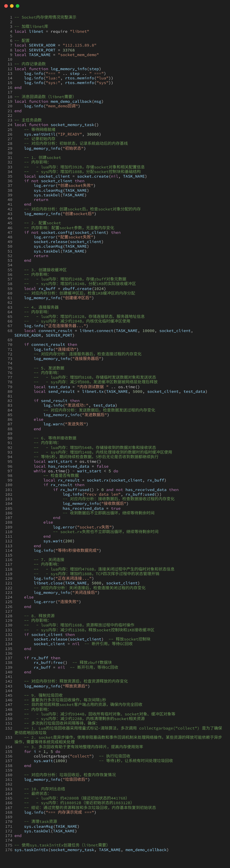Click the title comment 'Socket内存使用情况完整演示'
Screen dimensions: 230x868
[x=49, y=17]
